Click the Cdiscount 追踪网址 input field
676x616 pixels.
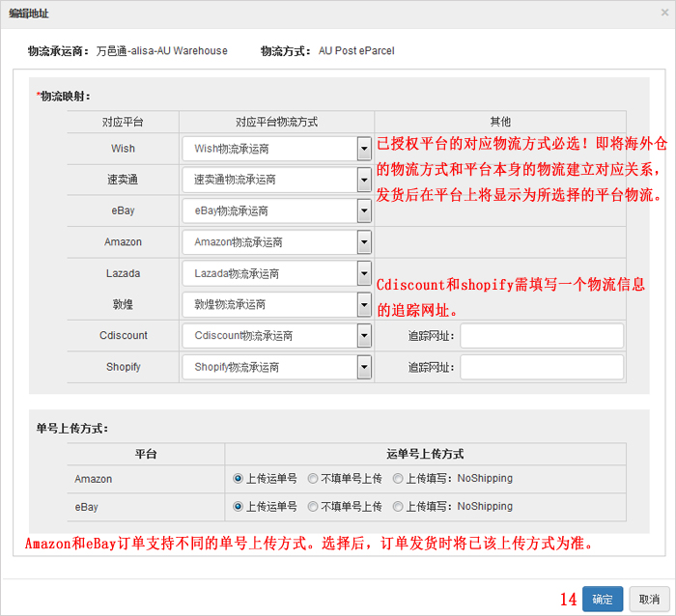542,336
